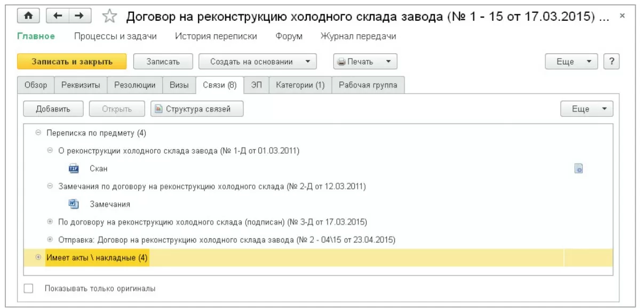The width and height of the screenshot is (644, 308).
Task: Close the document with the X
Action: pyautogui.click(x=622, y=16)
